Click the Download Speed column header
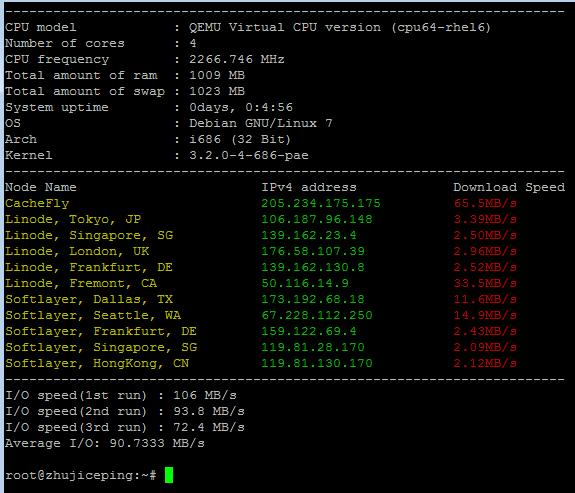575x493 pixels. [x=509, y=187]
